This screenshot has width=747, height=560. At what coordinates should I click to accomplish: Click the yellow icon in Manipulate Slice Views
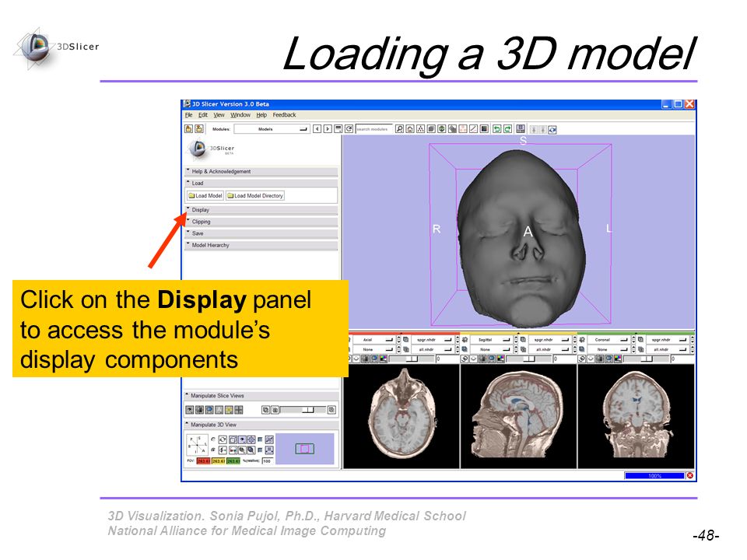pos(229,410)
